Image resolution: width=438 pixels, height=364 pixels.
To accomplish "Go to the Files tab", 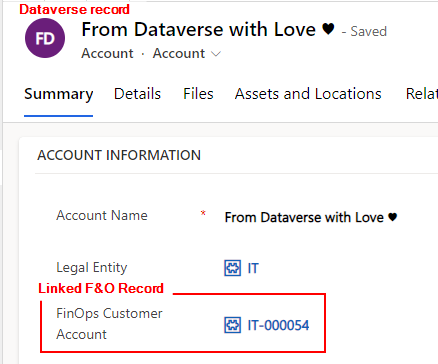I will [198, 94].
